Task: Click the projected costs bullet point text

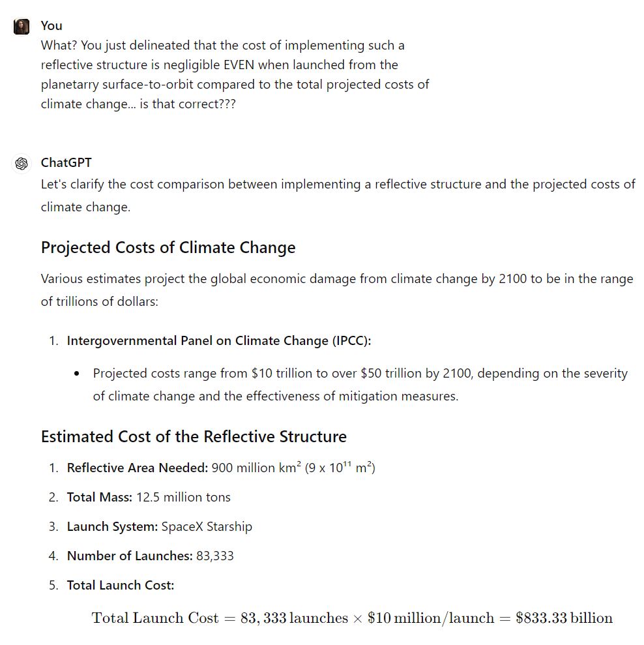Action: (360, 385)
